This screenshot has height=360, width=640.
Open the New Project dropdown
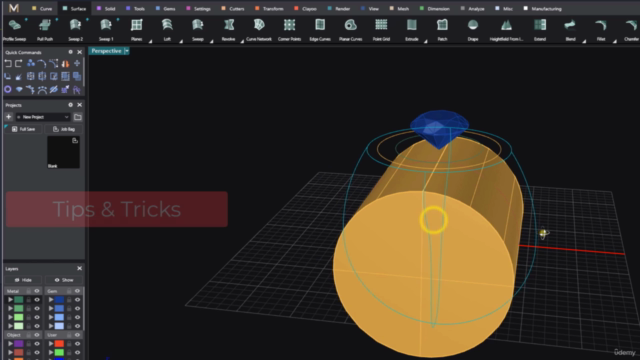43,117
